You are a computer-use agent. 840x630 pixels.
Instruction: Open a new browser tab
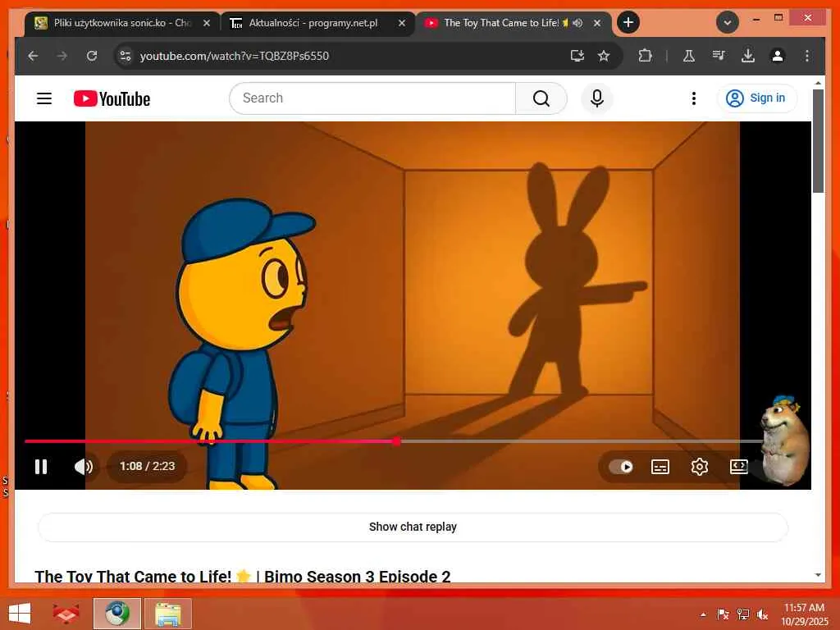pos(628,22)
